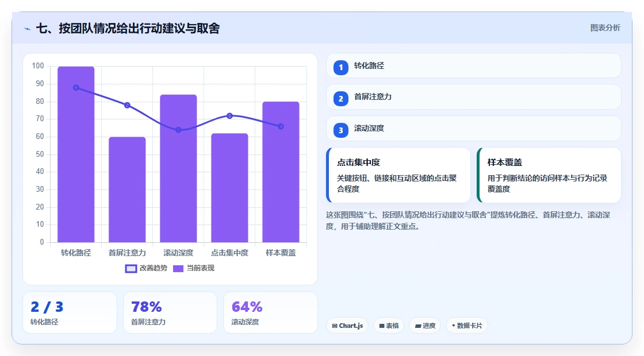Click the 样本覆盖 bar in chart
Screen dimensions: 644x356
tap(281, 172)
